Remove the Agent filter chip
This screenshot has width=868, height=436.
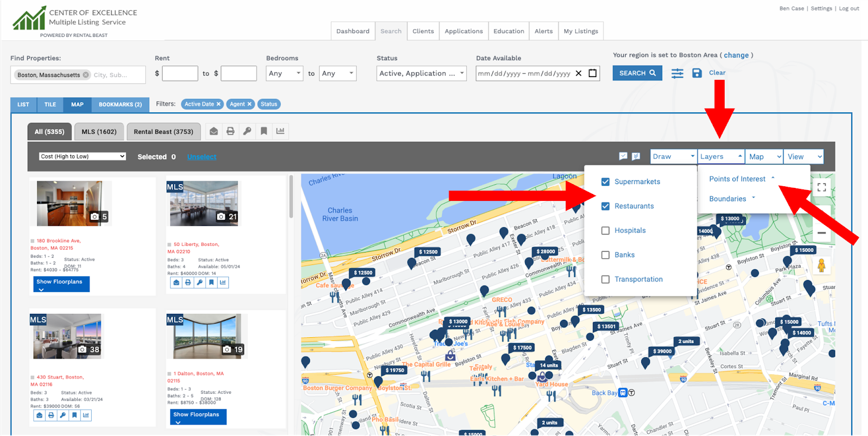pos(250,104)
